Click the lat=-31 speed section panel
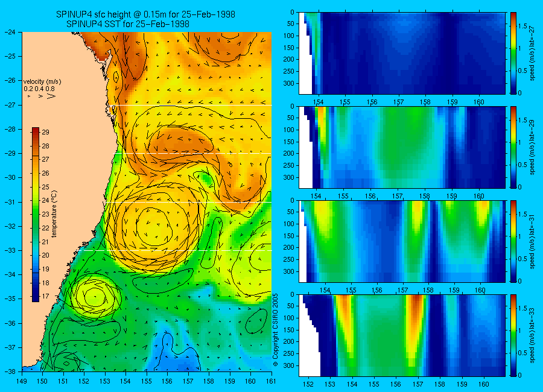 [402, 241]
